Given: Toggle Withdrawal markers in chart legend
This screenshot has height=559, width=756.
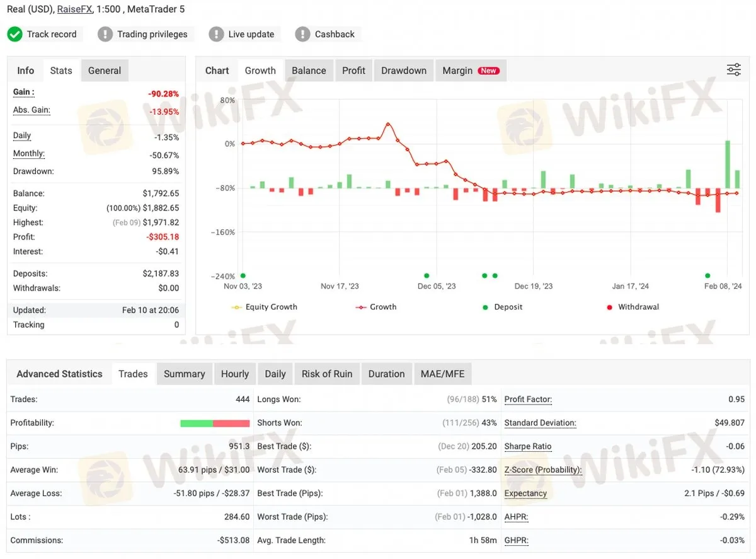Looking at the screenshot, I should tap(632, 307).
